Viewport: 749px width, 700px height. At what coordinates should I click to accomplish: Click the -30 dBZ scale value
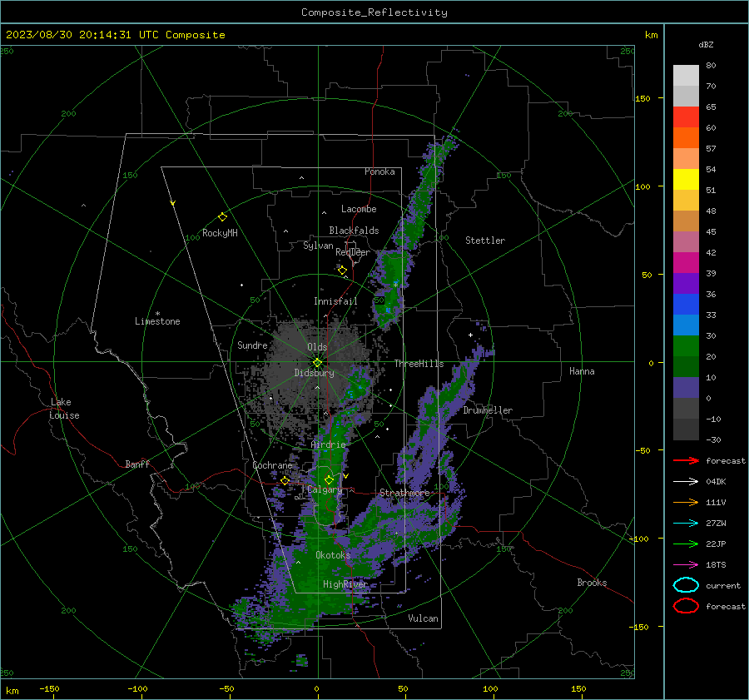pyautogui.click(x=714, y=439)
